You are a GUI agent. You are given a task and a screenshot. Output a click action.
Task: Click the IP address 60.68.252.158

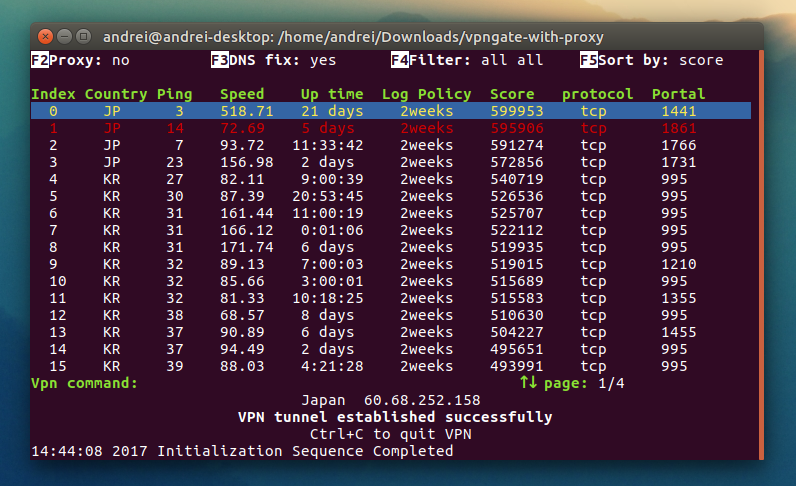click(x=422, y=400)
